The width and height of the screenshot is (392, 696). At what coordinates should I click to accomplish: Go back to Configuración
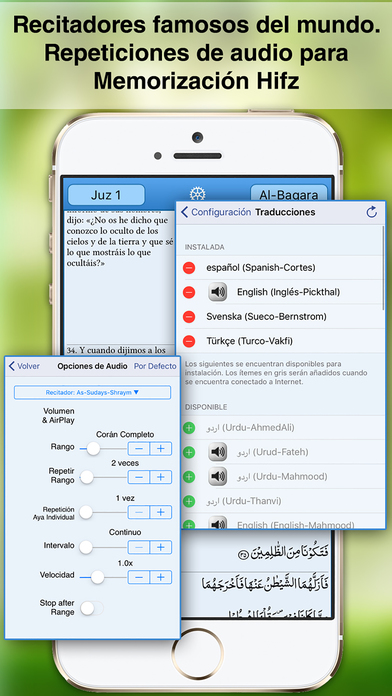(216, 212)
